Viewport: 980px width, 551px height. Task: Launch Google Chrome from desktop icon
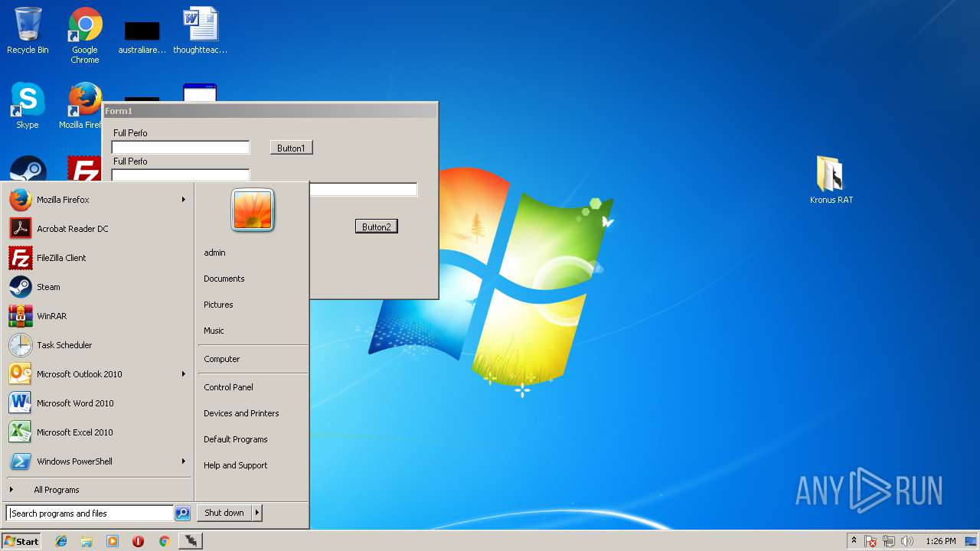(x=85, y=35)
